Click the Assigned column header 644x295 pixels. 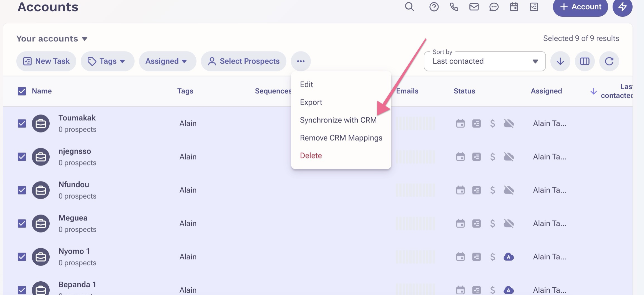(546, 91)
